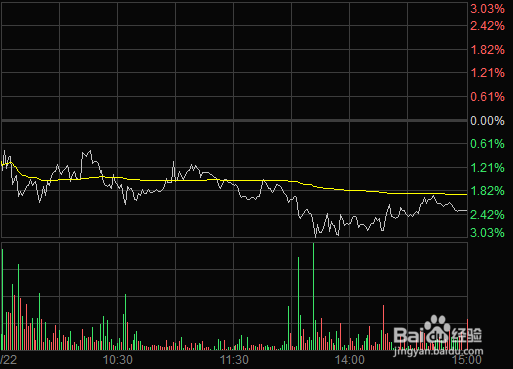Click the green 2.42% axis label
This screenshot has height=369, width=513.
[x=487, y=215]
